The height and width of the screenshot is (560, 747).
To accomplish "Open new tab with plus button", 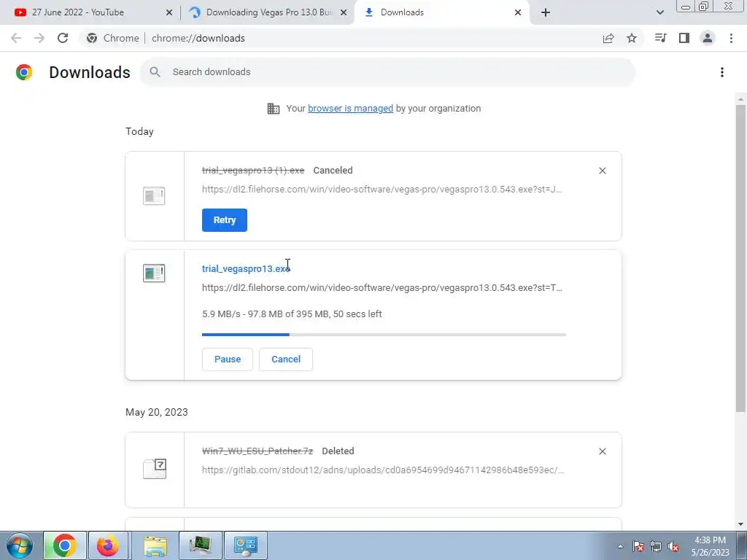I will (546, 12).
